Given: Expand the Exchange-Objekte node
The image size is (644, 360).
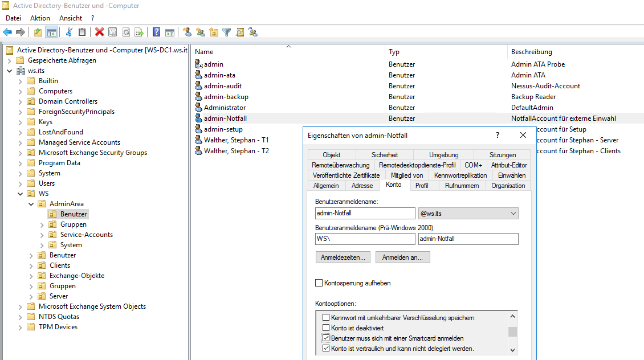Looking at the screenshot, I should point(31,276).
